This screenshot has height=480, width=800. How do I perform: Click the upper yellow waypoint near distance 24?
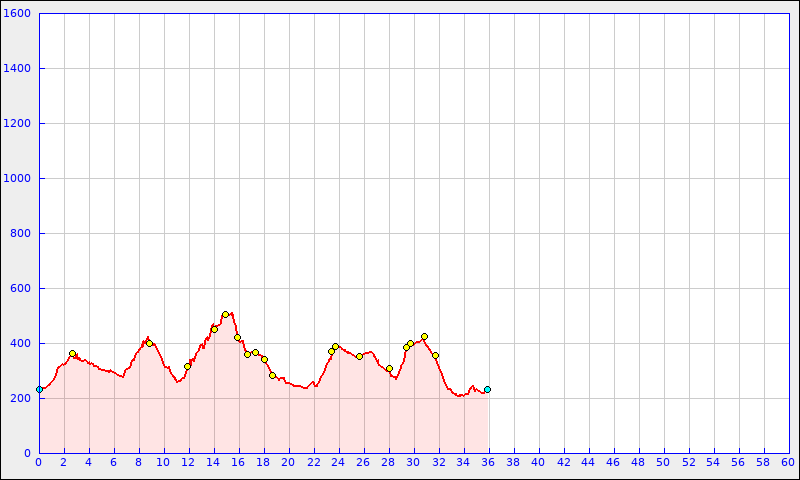point(335,346)
